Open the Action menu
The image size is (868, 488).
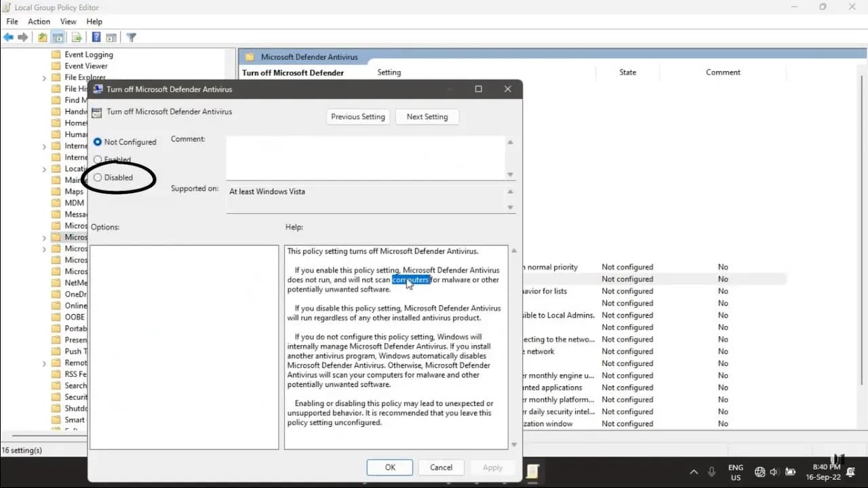39,21
